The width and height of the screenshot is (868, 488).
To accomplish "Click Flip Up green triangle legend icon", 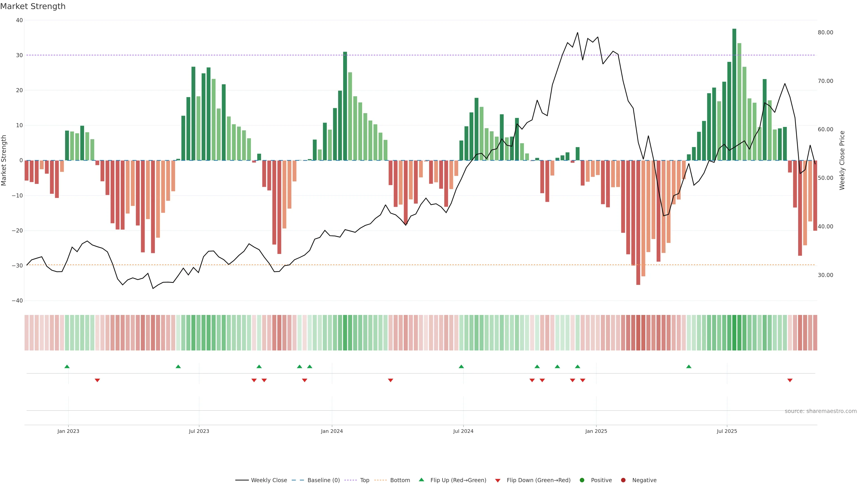I will point(421,480).
